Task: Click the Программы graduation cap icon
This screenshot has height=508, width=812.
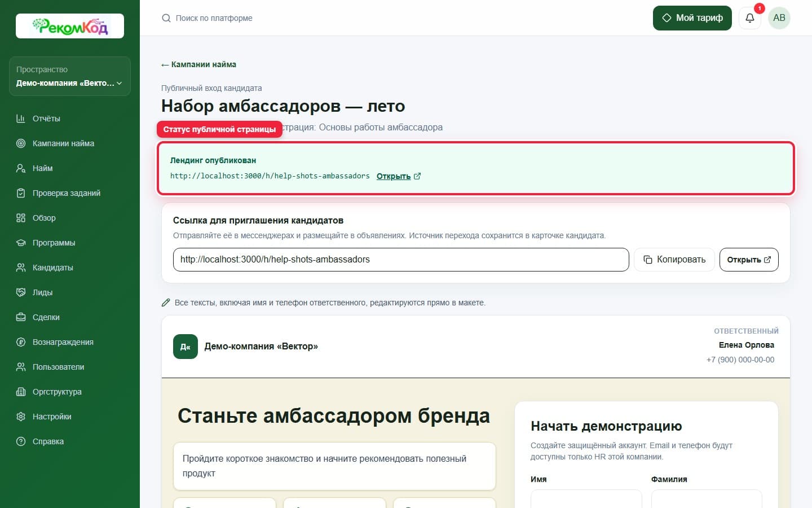Action: pyautogui.click(x=21, y=243)
